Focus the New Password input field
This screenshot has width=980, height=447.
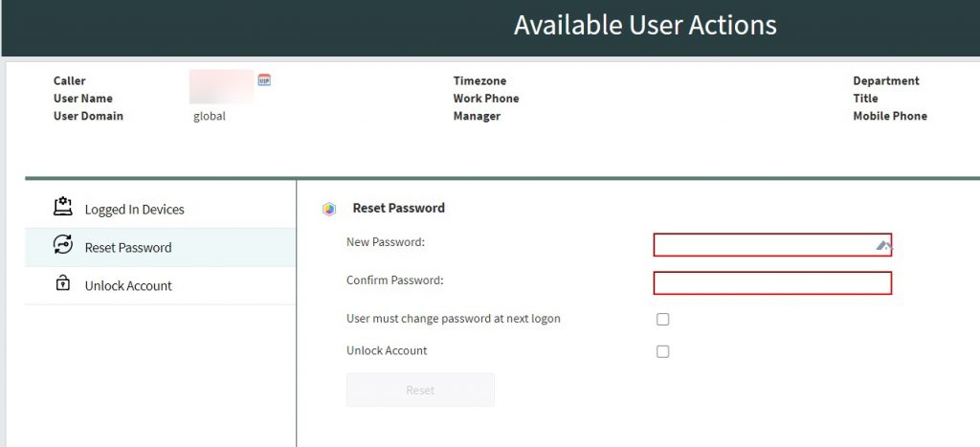click(x=772, y=245)
